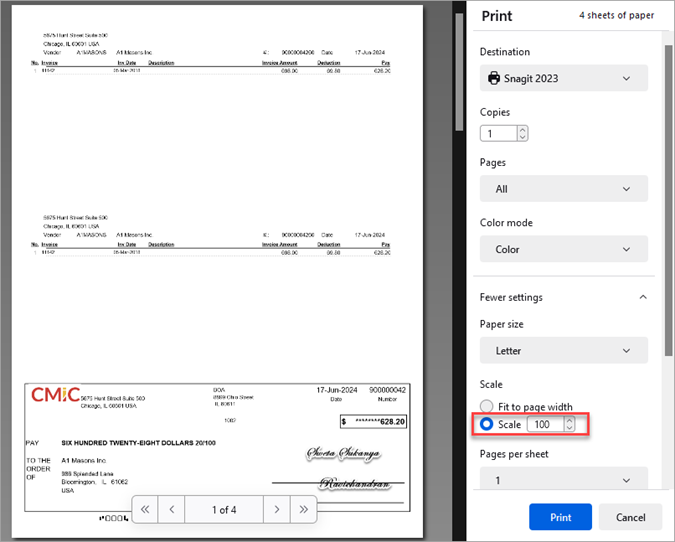
Task: Collapse the Fewer settings section
Action: [x=564, y=297]
